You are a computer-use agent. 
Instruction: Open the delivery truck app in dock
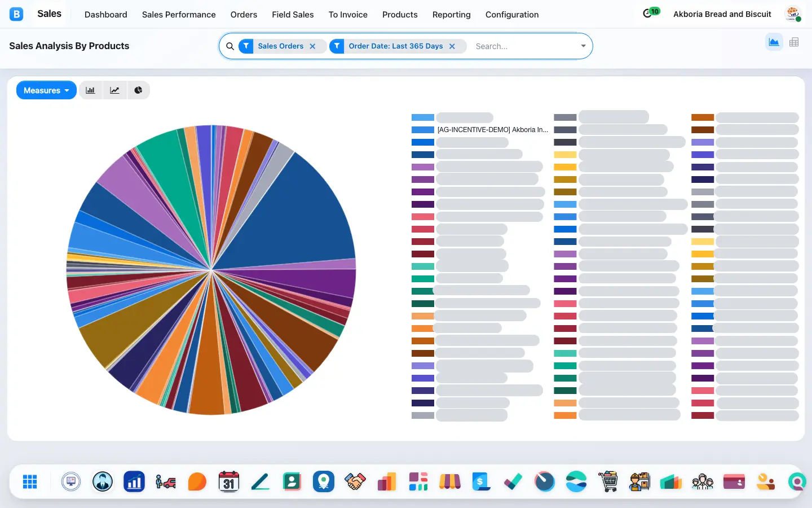pos(166,481)
